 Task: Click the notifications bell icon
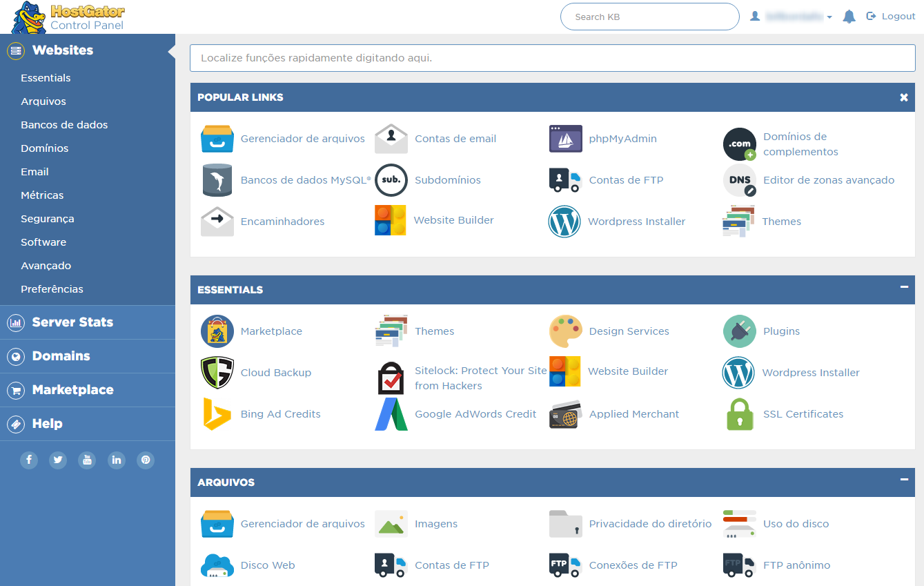[x=849, y=17]
